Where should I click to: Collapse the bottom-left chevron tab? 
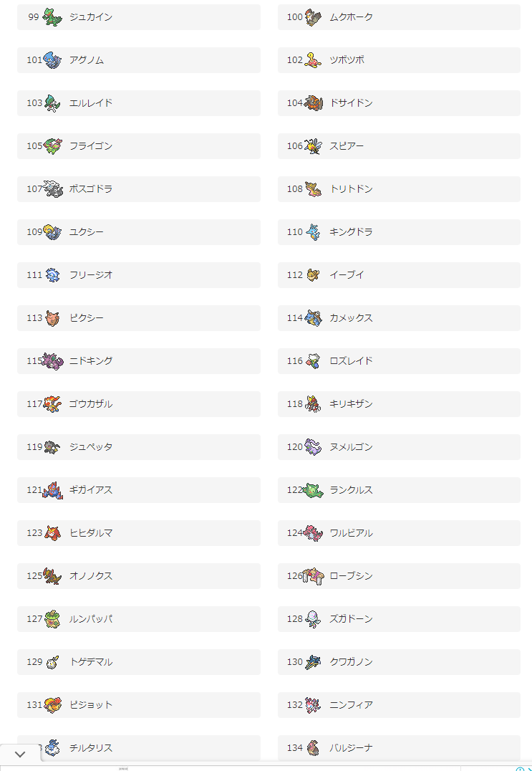(20, 755)
